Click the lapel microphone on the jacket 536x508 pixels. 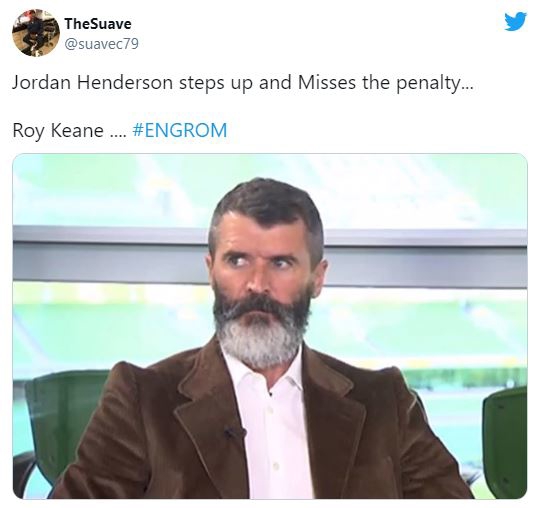(x=234, y=432)
